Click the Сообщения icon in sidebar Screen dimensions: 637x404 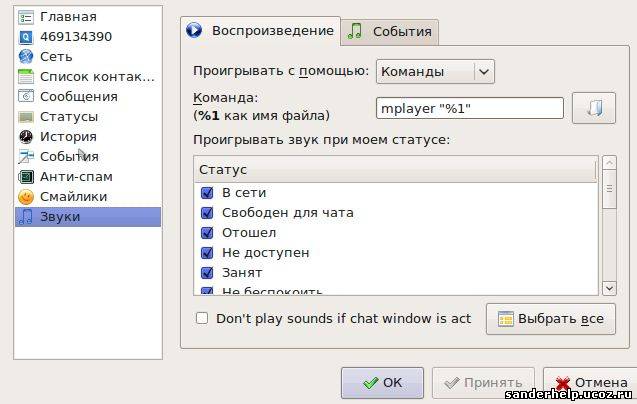pos(26,97)
